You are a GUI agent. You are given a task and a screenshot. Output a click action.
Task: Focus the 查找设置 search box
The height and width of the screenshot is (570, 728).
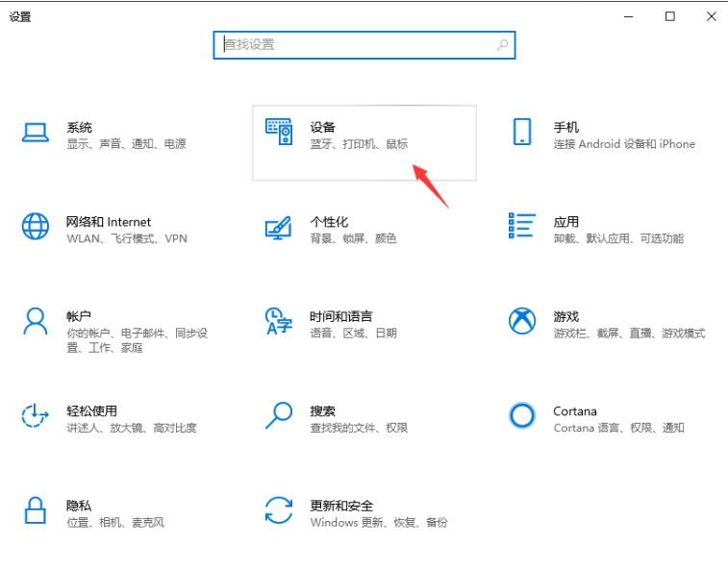(x=356, y=44)
